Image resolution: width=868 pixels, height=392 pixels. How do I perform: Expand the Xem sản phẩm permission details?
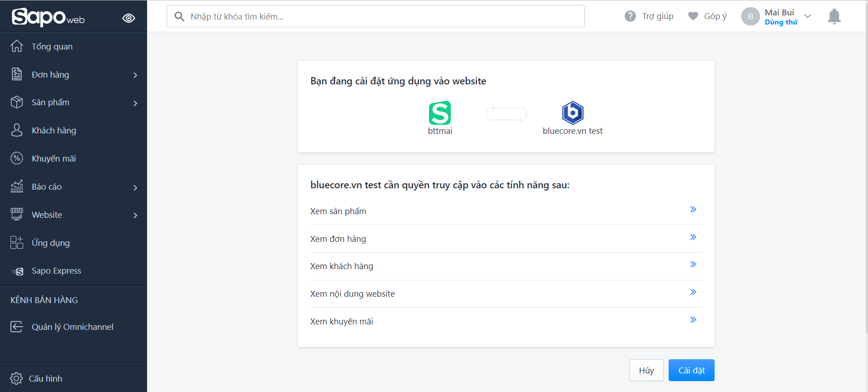(693, 210)
